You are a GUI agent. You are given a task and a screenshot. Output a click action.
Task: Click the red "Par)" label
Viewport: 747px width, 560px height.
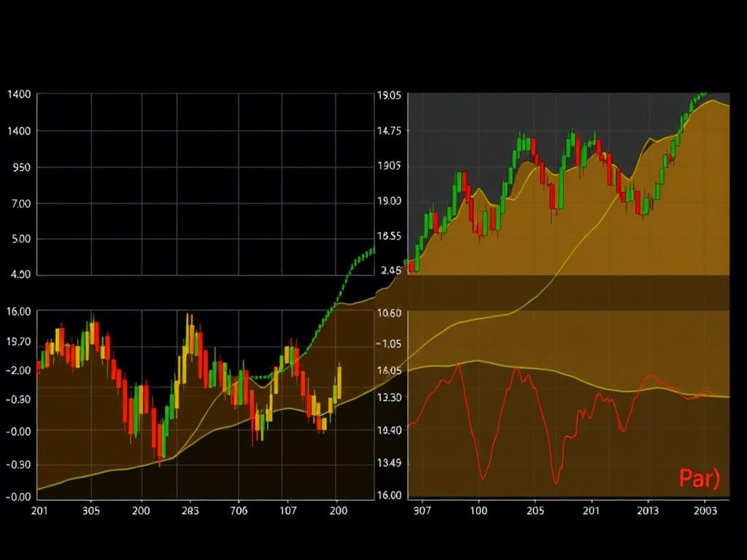coord(699,478)
